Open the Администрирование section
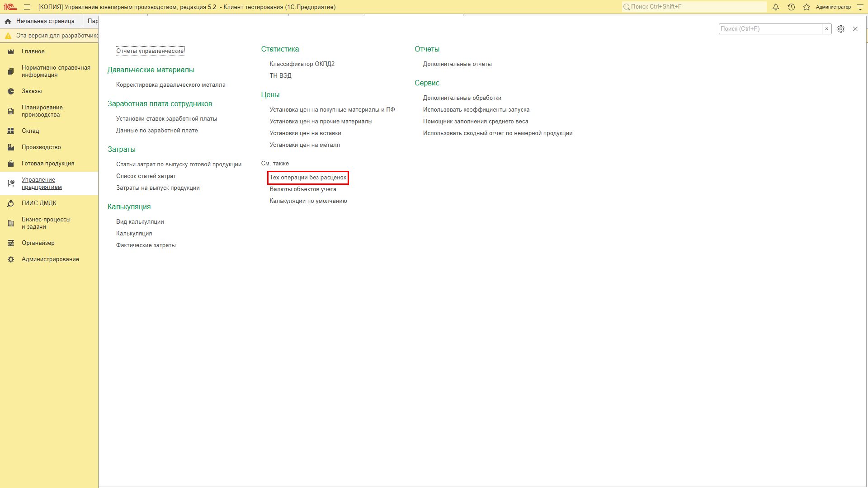 coord(50,259)
